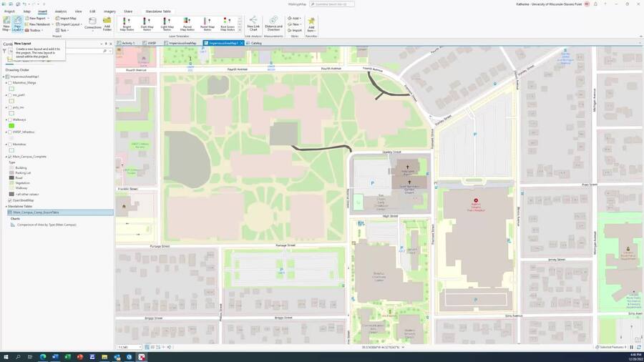Select Red Green Map Notes template
The image size is (644, 362).
[x=228, y=24]
